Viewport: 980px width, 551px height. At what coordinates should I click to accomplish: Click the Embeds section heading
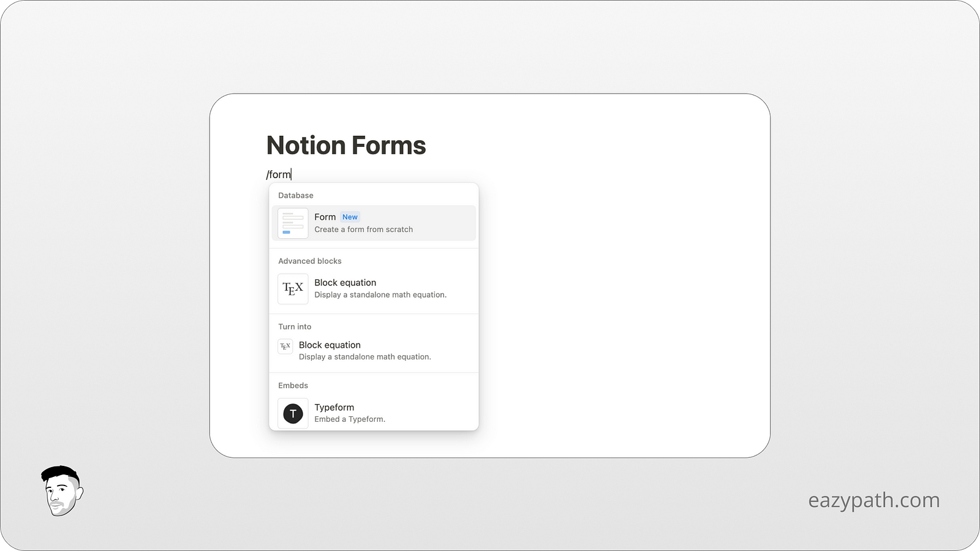pos(293,385)
